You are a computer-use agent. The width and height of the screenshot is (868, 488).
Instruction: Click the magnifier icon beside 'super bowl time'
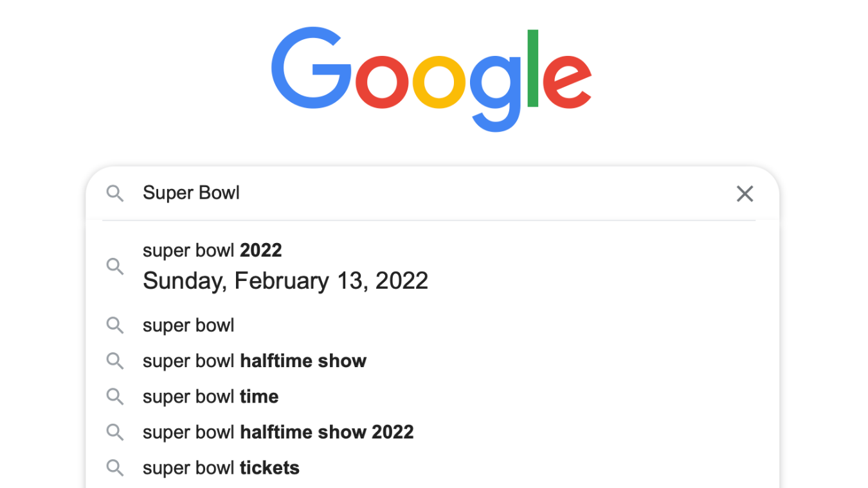coord(115,397)
